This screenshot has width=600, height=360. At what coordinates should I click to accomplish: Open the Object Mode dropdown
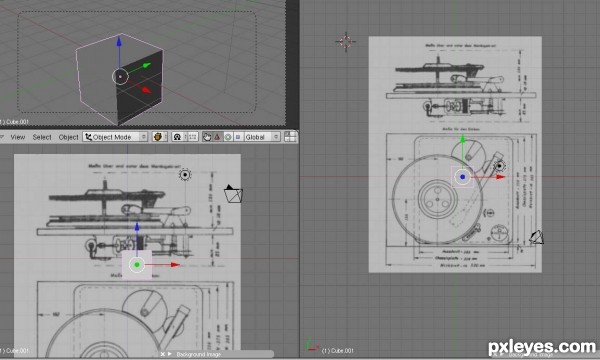pos(115,137)
